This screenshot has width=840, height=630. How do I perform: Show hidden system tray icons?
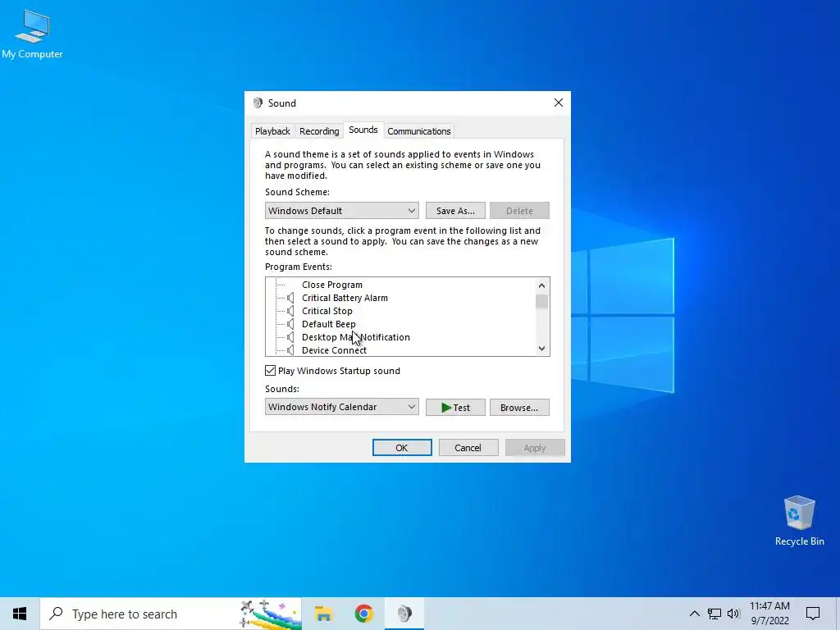694,614
